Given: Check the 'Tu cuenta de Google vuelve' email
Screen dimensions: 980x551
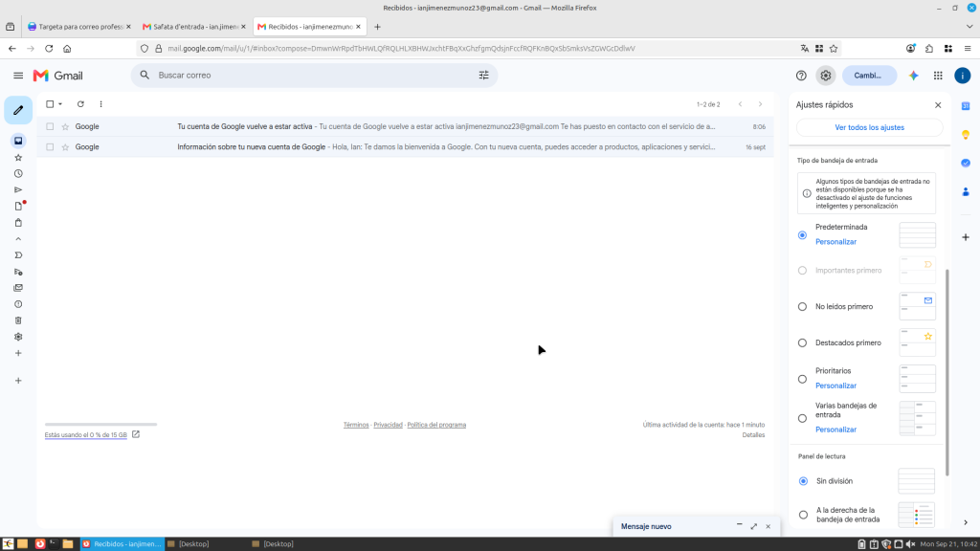Looking at the screenshot, I should click(x=50, y=127).
